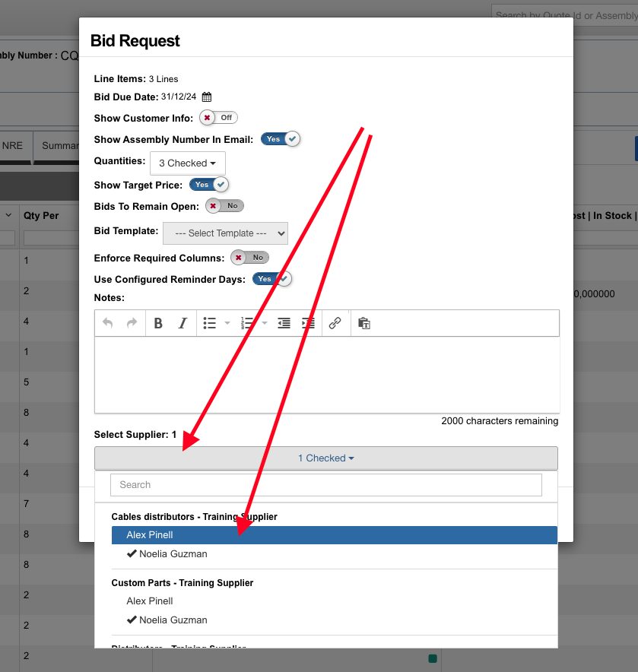638x672 pixels.
Task: Click the Qty Per filter box in background
Action: pyautogui.click(x=52, y=238)
